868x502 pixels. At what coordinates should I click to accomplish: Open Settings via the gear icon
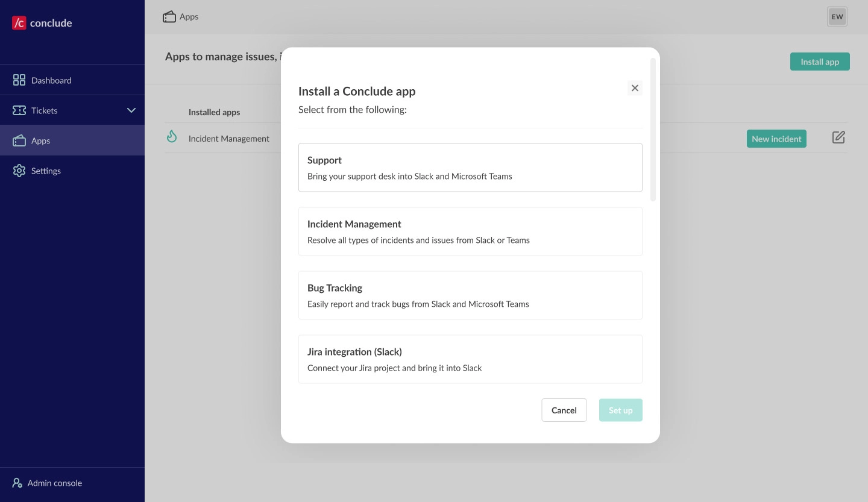[19, 171]
